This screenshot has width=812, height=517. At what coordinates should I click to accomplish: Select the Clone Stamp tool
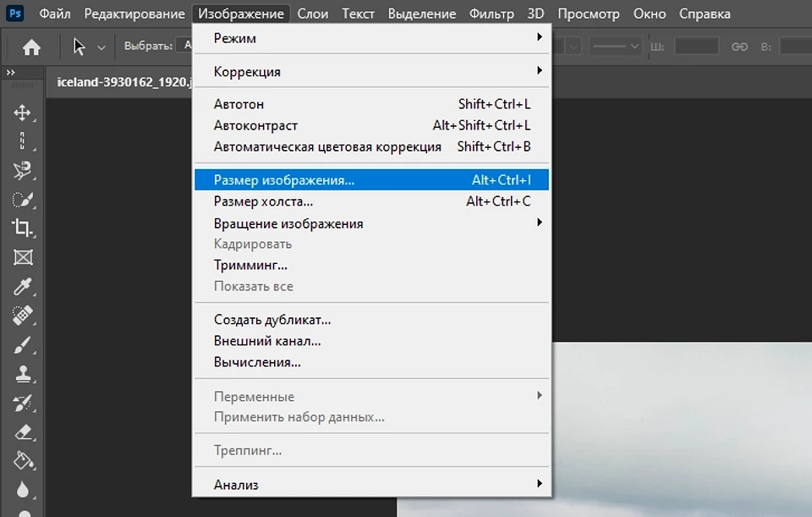pos(23,373)
